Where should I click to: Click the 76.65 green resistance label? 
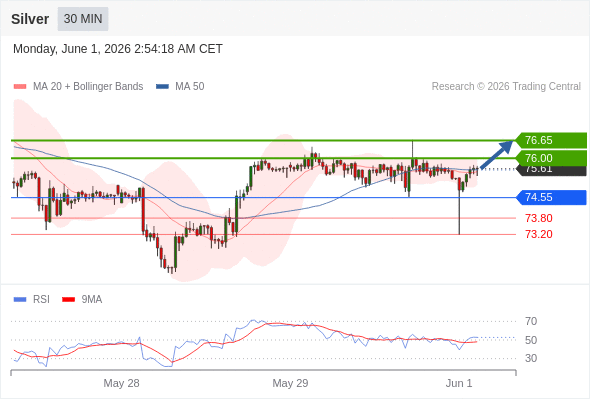pyautogui.click(x=551, y=140)
